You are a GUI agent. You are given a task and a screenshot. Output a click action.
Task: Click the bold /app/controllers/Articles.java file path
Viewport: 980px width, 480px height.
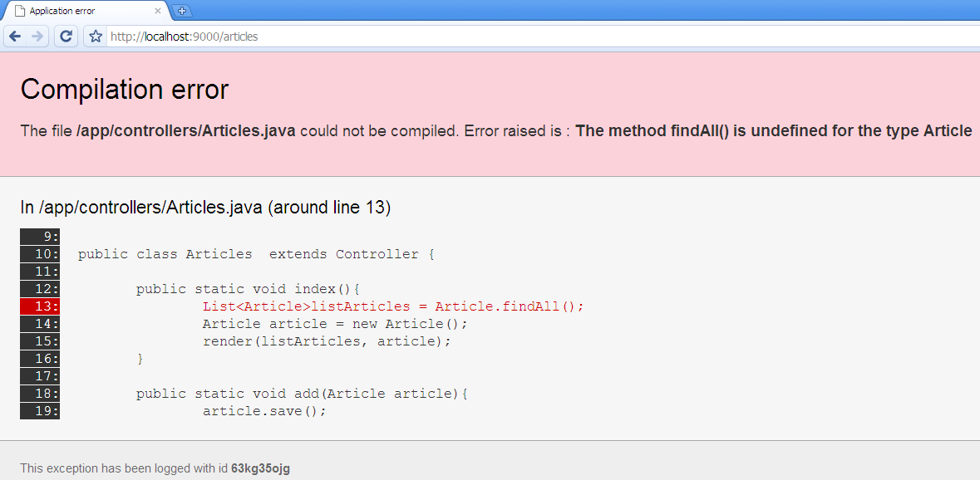coord(185,131)
